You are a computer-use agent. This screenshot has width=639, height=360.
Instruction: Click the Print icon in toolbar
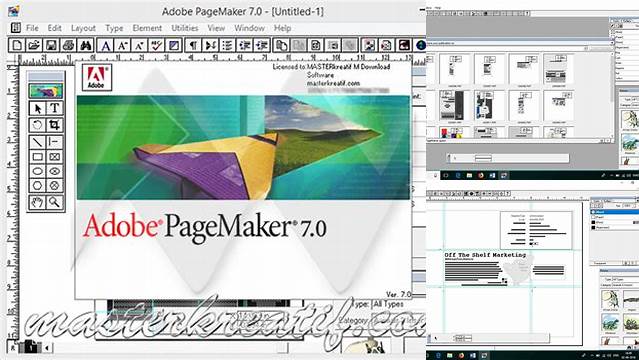point(68,45)
